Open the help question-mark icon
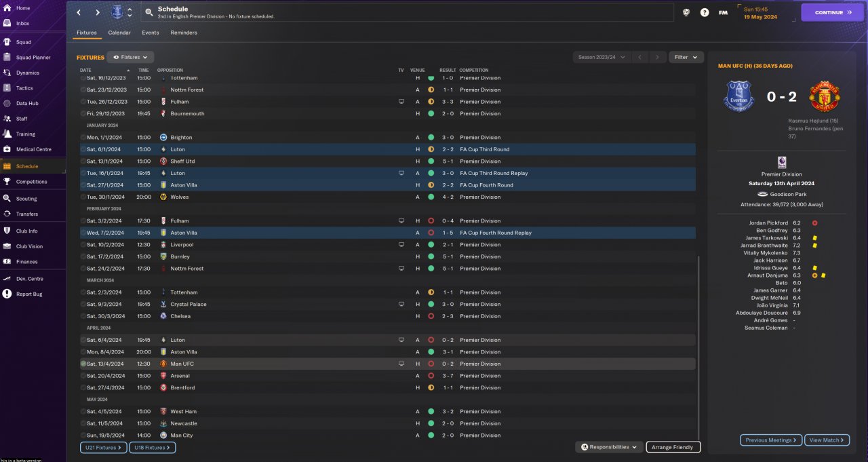The height and width of the screenshot is (462, 868). pos(705,12)
